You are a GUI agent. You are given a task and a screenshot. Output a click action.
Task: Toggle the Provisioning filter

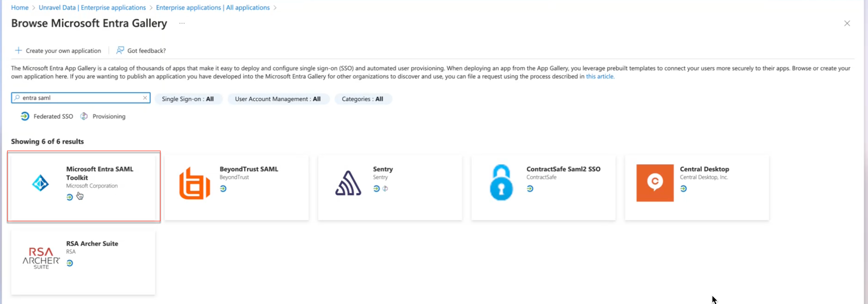(103, 116)
